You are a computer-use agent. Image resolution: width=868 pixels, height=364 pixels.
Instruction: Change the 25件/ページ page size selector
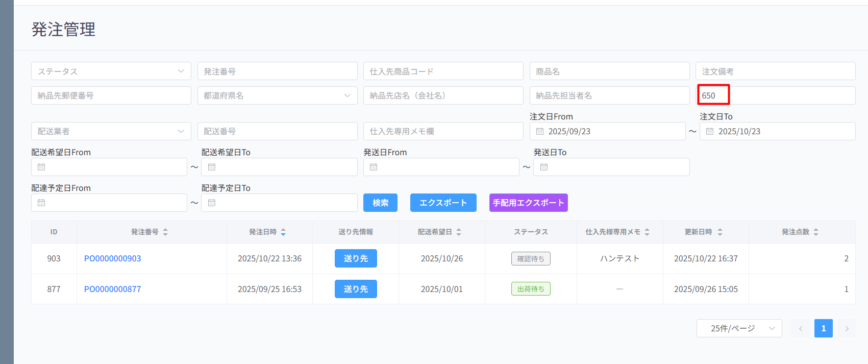tap(738, 328)
